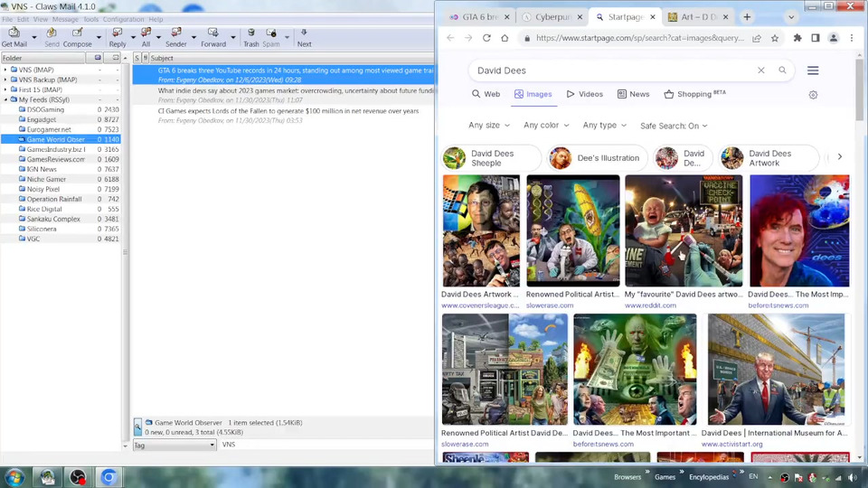This screenshot has width=868, height=488.
Task: Click the volume tray icon
Action: (x=852, y=477)
